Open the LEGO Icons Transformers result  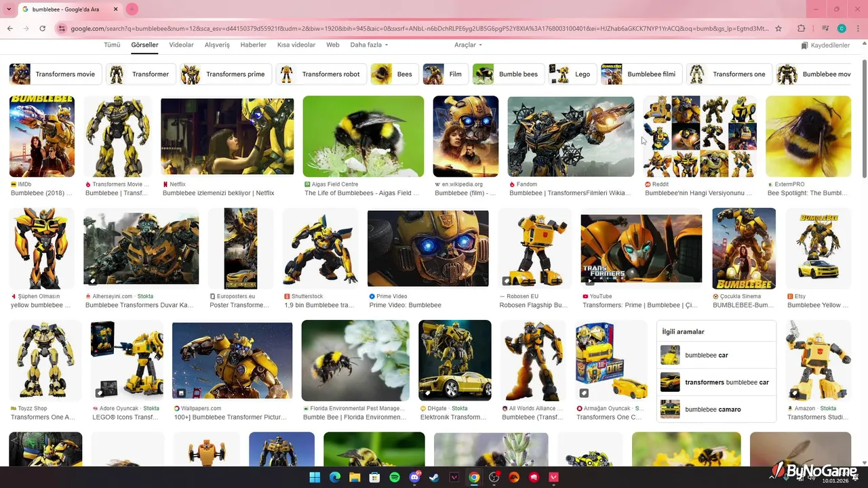[127, 361]
